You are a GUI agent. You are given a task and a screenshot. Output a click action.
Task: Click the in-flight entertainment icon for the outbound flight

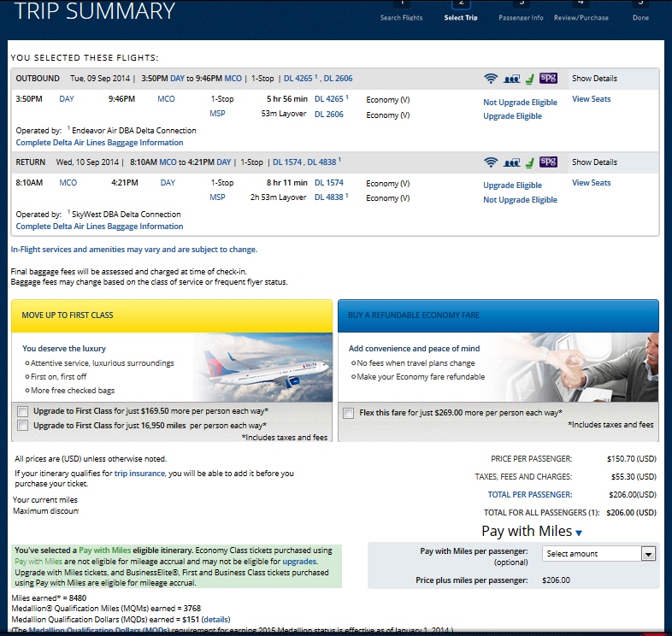point(511,79)
